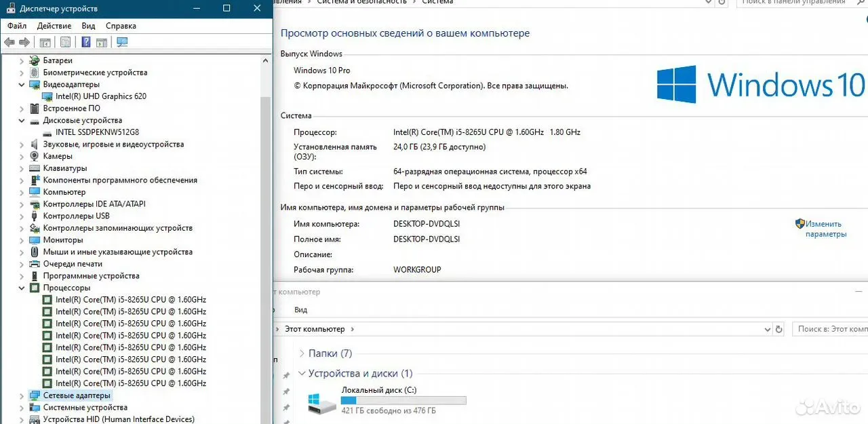Open the Explorer address bar dropdown arrow
Image resolution: width=868 pixels, height=424 pixels.
pyautogui.click(x=767, y=329)
